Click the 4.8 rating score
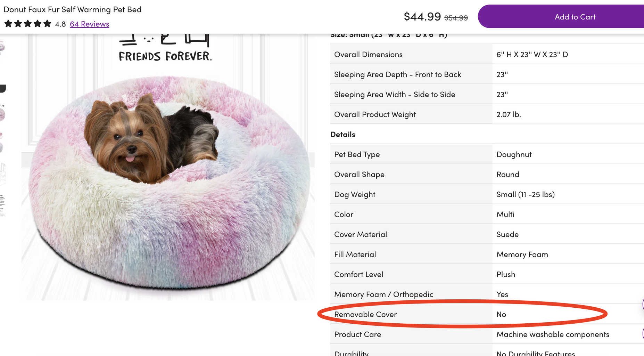The image size is (644, 356). tap(60, 24)
